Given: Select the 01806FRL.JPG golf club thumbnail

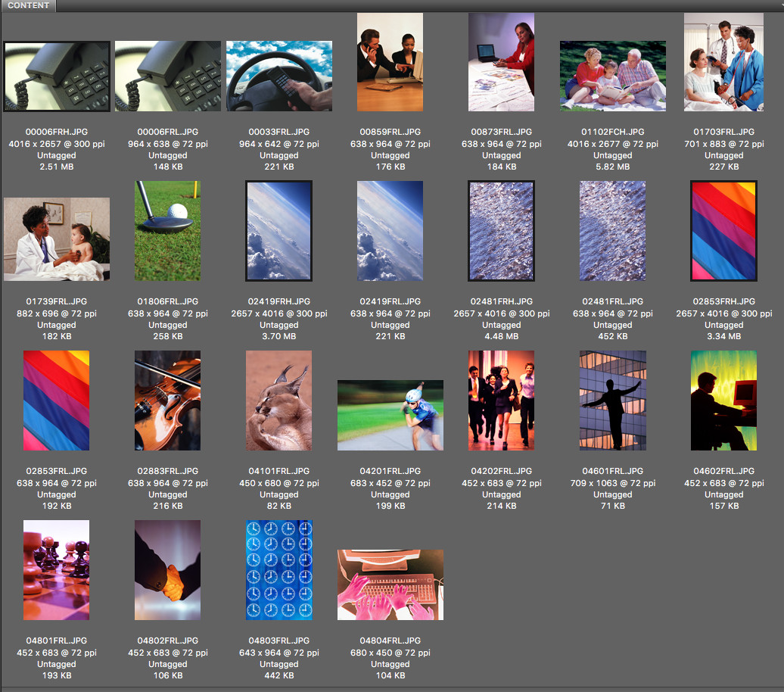Looking at the screenshot, I should [x=167, y=231].
